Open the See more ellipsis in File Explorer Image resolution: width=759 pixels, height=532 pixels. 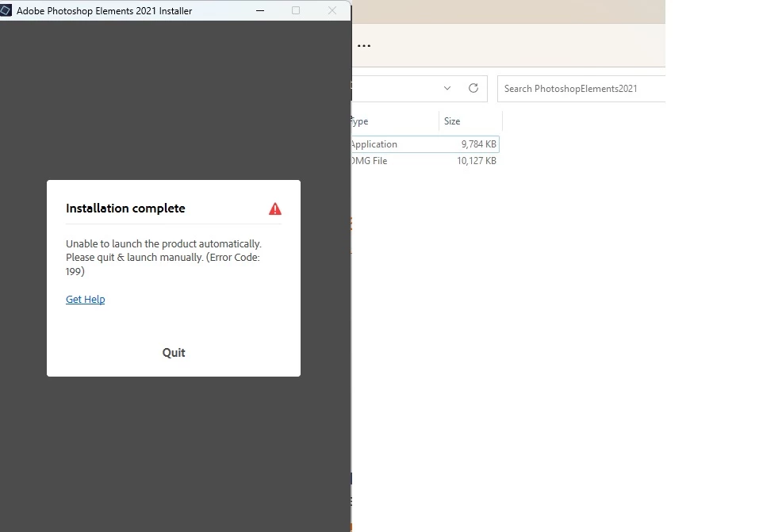click(364, 45)
